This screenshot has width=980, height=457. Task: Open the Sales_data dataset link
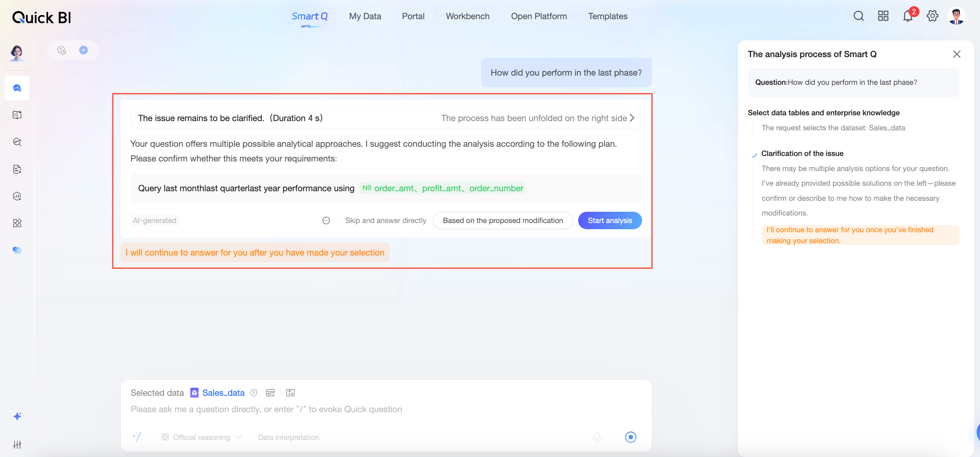click(223, 393)
